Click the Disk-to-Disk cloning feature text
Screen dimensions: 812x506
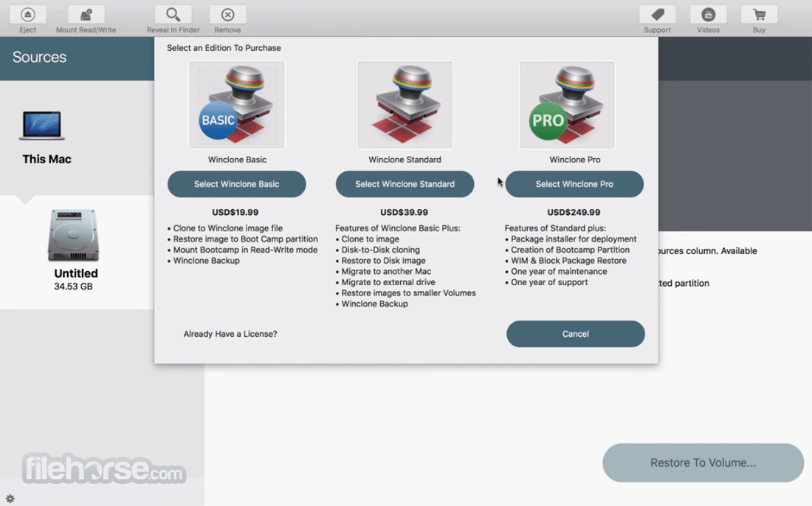click(x=381, y=250)
